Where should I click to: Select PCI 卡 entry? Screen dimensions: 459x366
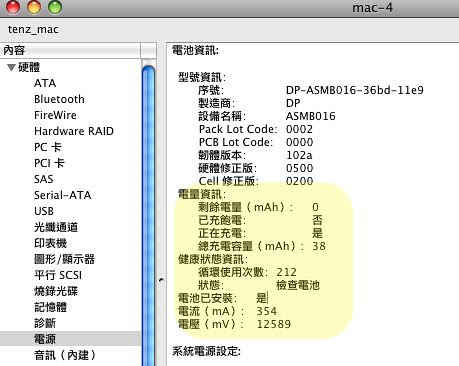pyautogui.click(x=49, y=163)
